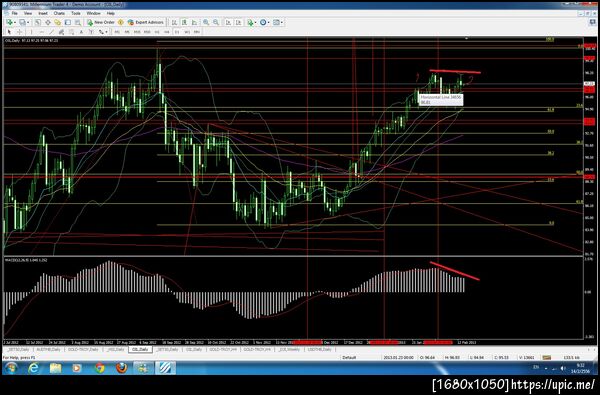Screen dimensions: 600x395
Task: Toggle chart Auto Scroll
Action: click(228, 22)
